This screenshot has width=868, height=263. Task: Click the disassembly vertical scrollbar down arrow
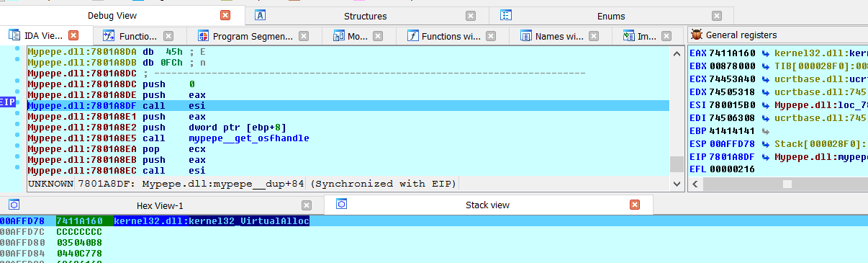click(x=677, y=184)
